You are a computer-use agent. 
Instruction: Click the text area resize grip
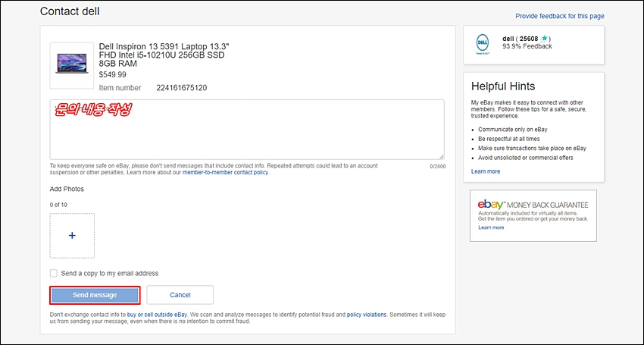(442, 157)
